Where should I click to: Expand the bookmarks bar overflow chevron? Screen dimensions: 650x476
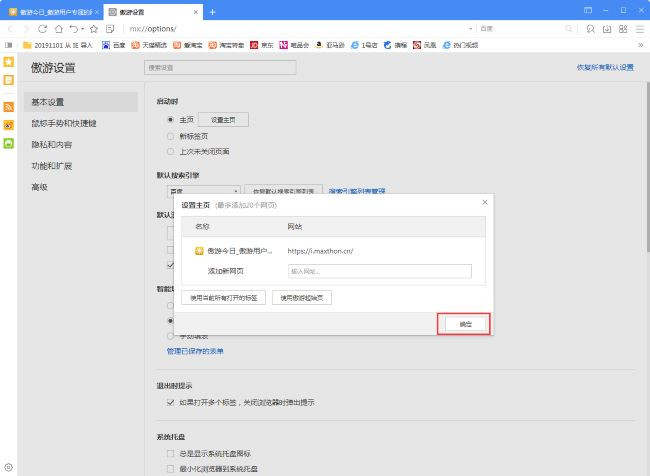coord(640,45)
